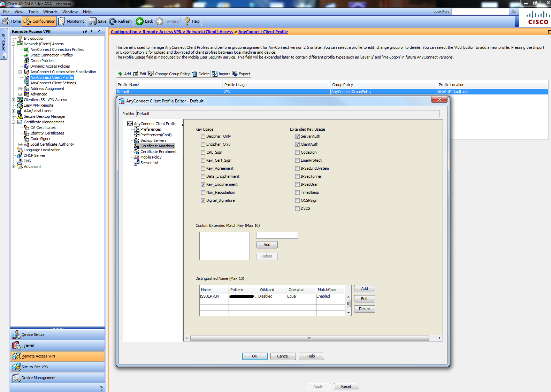Enable Encipher_Only key usage
The height and width of the screenshot is (392, 551).
(203, 145)
